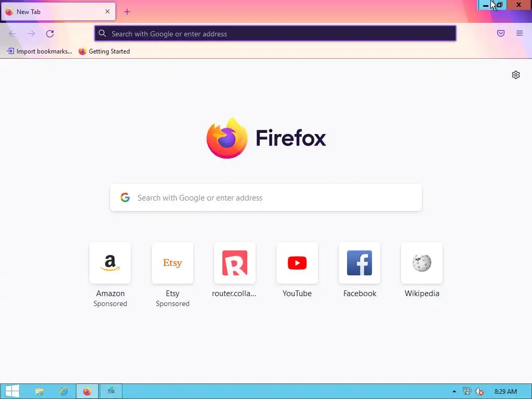Click the Forward navigation arrow
The image size is (532, 399).
coord(31,34)
